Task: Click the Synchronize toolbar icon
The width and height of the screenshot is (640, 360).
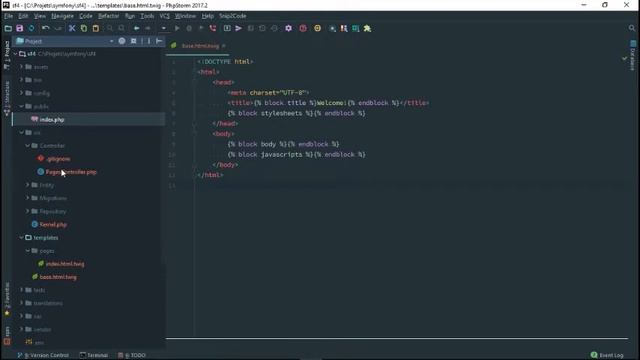Action: tap(31, 29)
